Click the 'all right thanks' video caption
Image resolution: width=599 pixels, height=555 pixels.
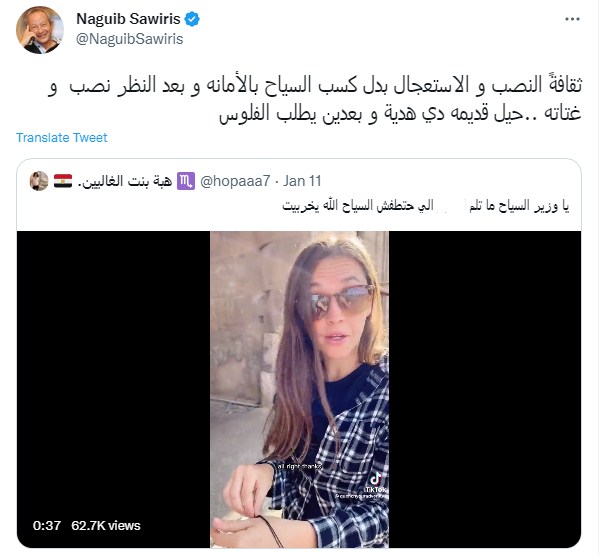click(300, 466)
